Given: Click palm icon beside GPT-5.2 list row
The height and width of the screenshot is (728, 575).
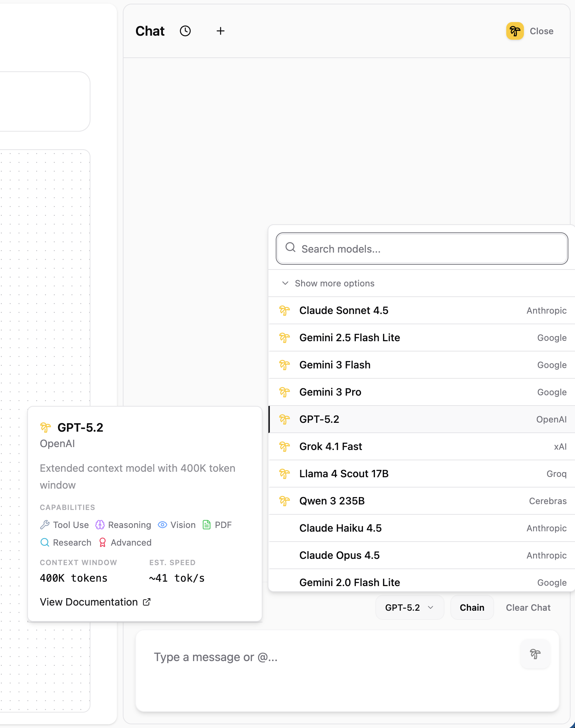Looking at the screenshot, I should [285, 420].
